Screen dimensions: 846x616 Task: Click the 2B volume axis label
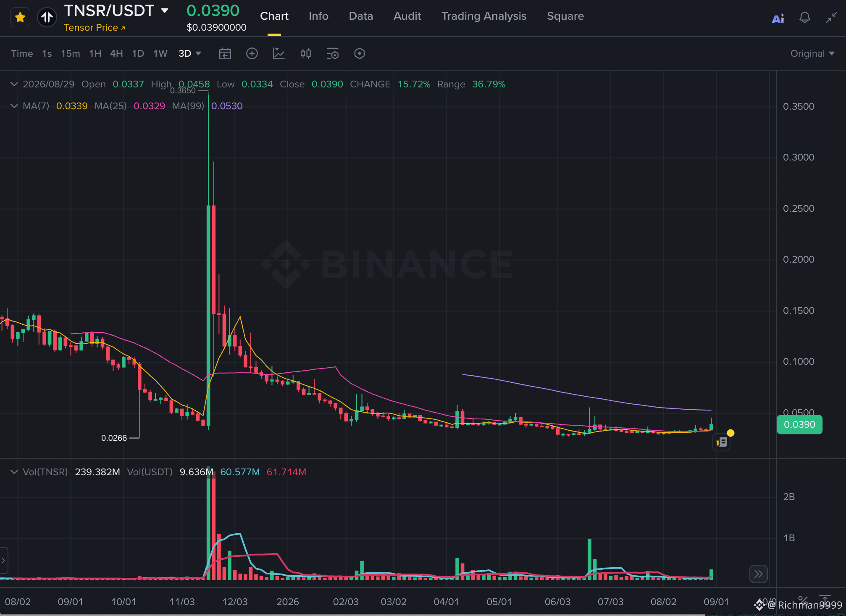[x=789, y=497]
